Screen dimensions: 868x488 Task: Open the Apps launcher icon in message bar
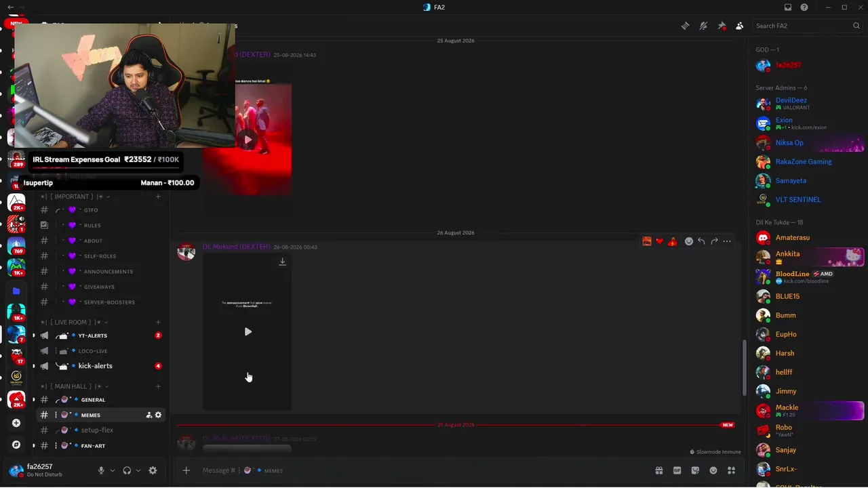[x=731, y=470]
